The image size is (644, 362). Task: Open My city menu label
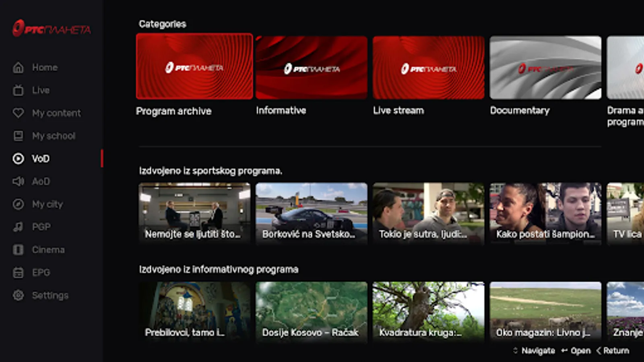47,204
